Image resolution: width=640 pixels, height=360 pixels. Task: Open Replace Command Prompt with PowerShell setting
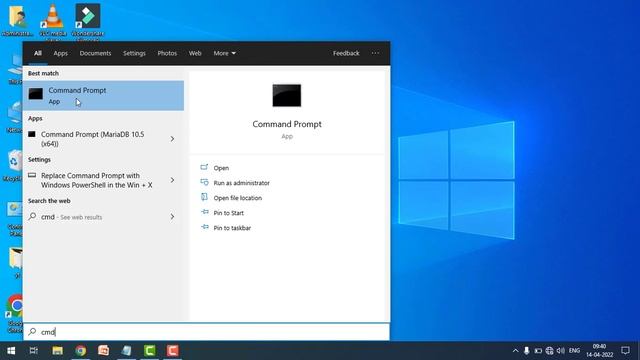coord(96,180)
